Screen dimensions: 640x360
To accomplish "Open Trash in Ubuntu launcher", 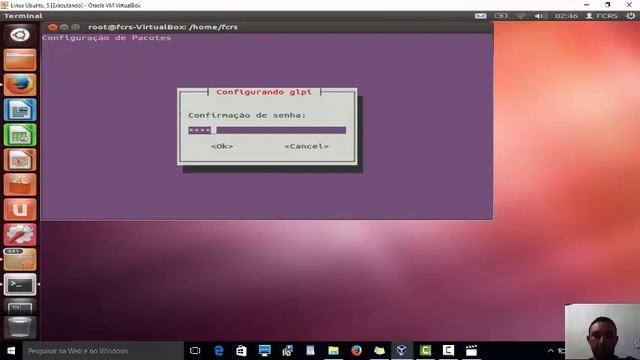I will pos(20,327).
